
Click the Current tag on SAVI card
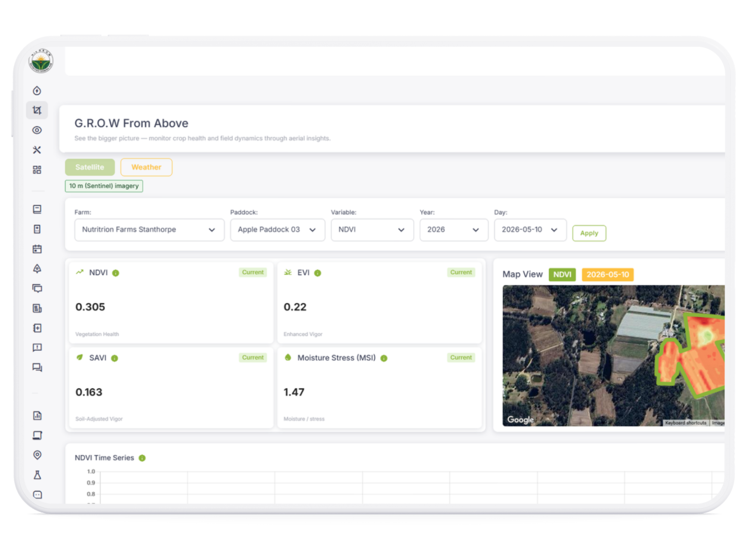[x=253, y=358]
